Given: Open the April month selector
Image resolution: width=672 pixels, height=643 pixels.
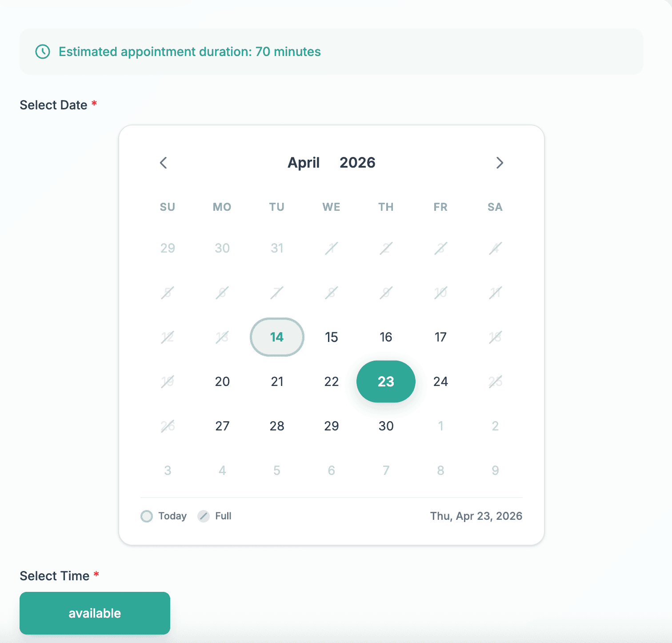Looking at the screenshot, I should click(x=304, y=163).
